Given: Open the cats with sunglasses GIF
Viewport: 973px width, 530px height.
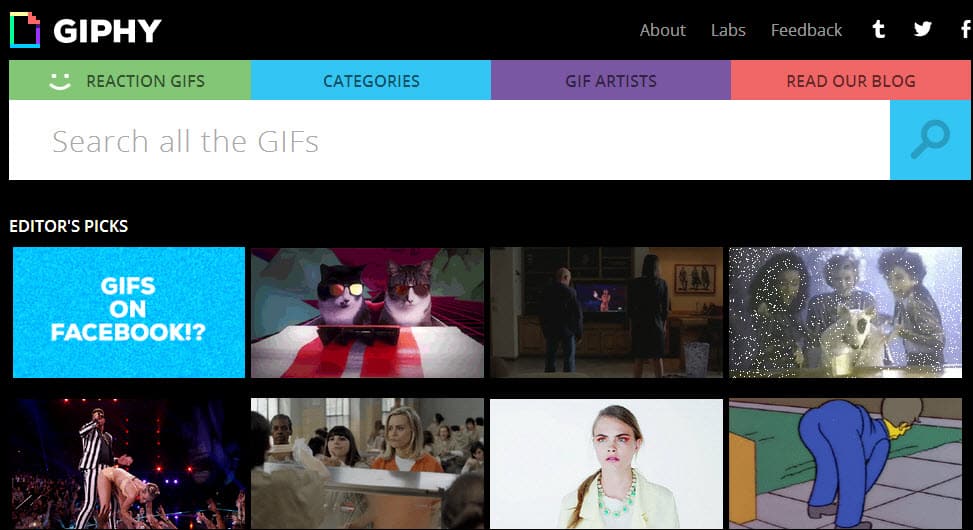Looking at the screenshot, I should point(367,312).
